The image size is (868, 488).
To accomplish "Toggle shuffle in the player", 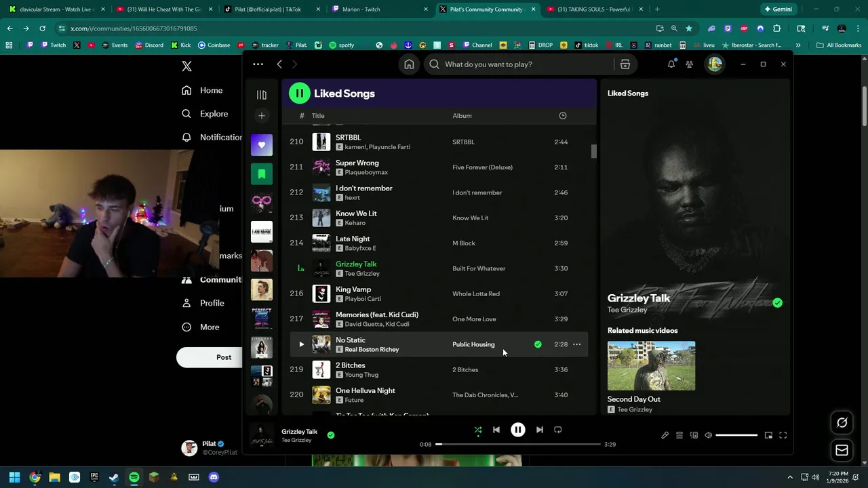I will [x=478, y=430].
